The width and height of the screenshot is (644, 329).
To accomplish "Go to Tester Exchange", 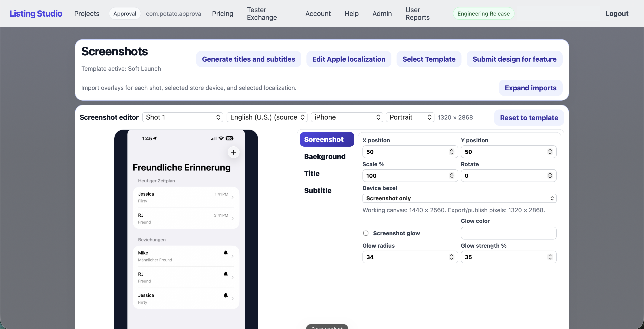I will coord(262,13).
